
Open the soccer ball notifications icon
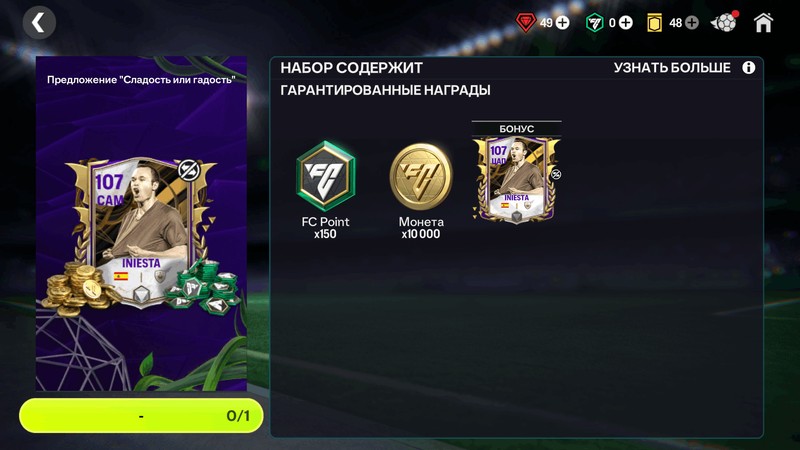coord(724,22)
